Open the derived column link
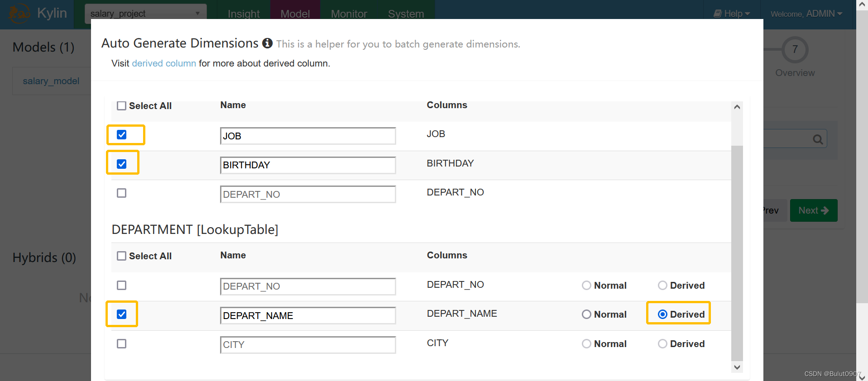The width and height of the screenshot is (868, 381). (x=164, y=63)
